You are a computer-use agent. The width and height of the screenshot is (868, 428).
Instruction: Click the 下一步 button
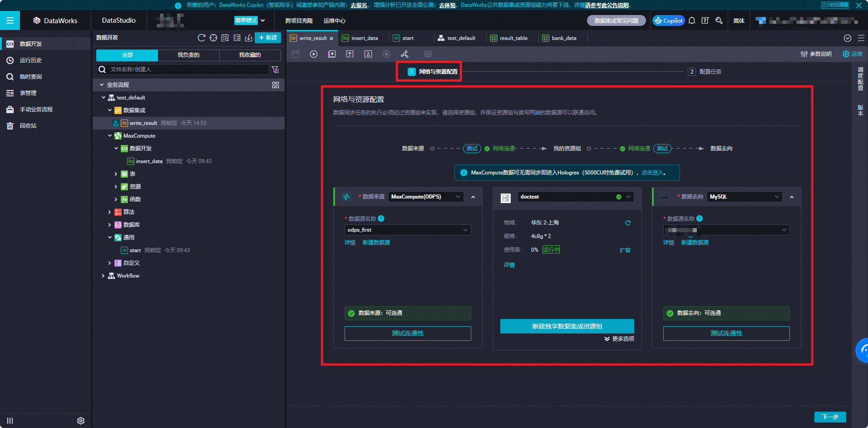(830, 417)
